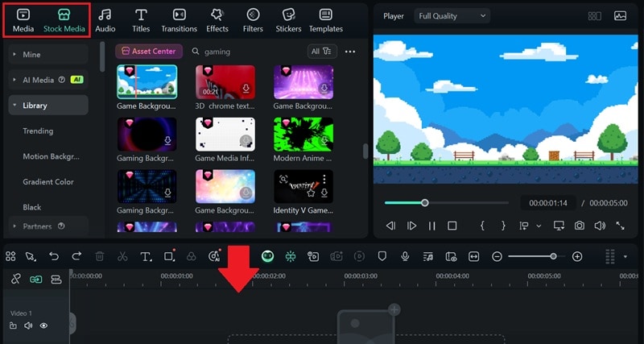Open the Media tab
Image resolution: width=644 pixels, height=344 pixels.
(23, 21)
